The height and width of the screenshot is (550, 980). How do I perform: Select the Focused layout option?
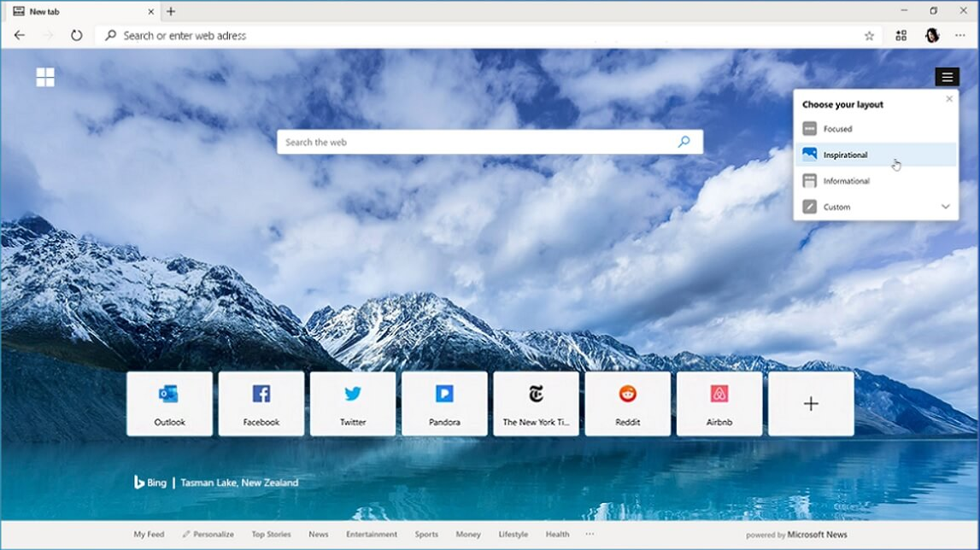[876, 129]
